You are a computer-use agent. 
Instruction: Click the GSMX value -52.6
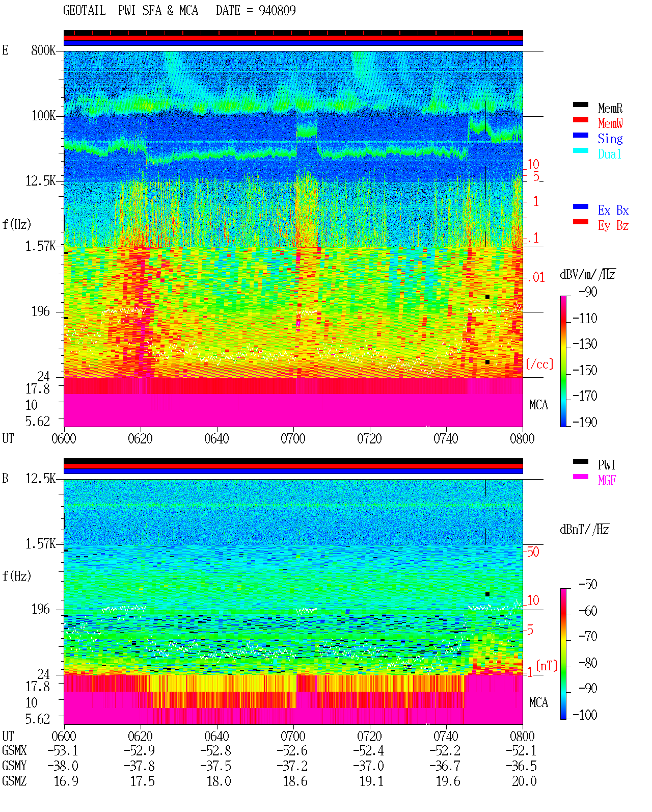click(x=292, y=751)
